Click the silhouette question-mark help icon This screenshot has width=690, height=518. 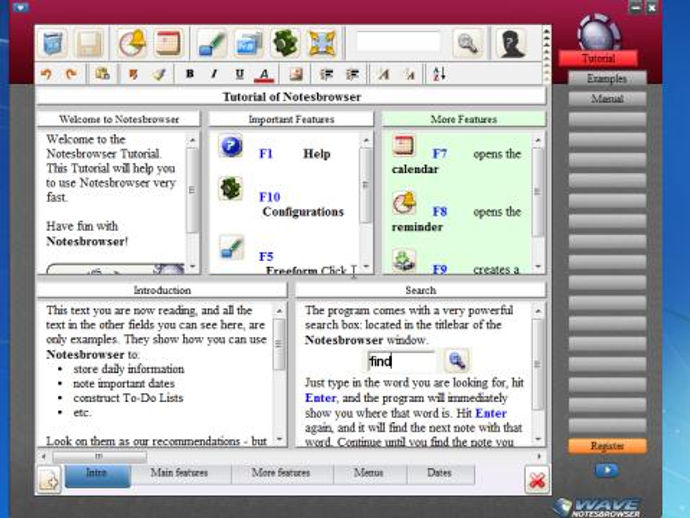(512, 43)
